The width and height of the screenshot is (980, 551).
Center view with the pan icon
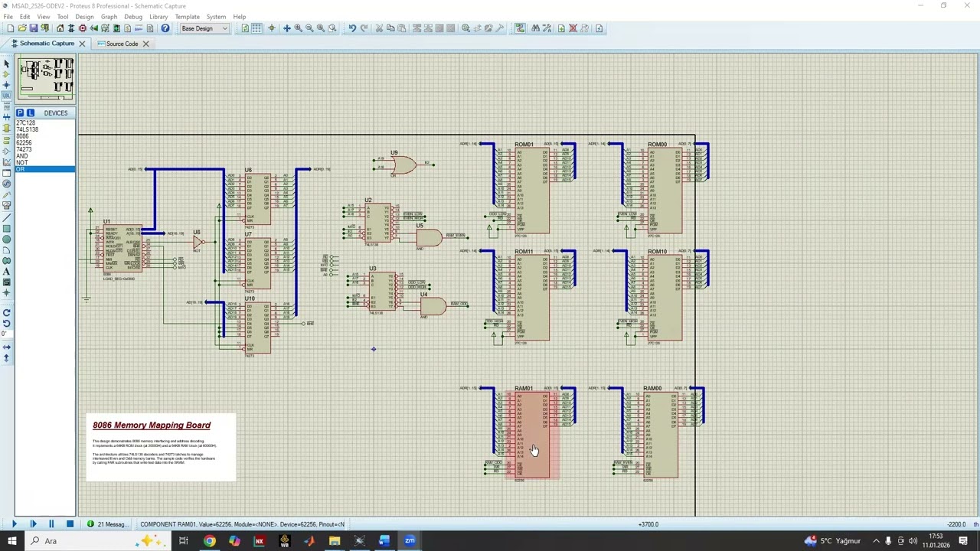[286, 28]
